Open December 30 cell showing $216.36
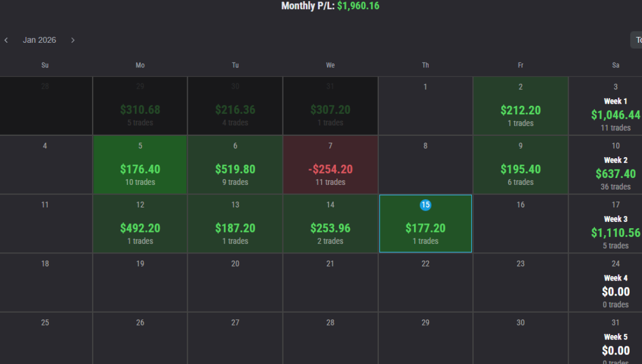The image size is (642, 364). click(x=235, y=106)
